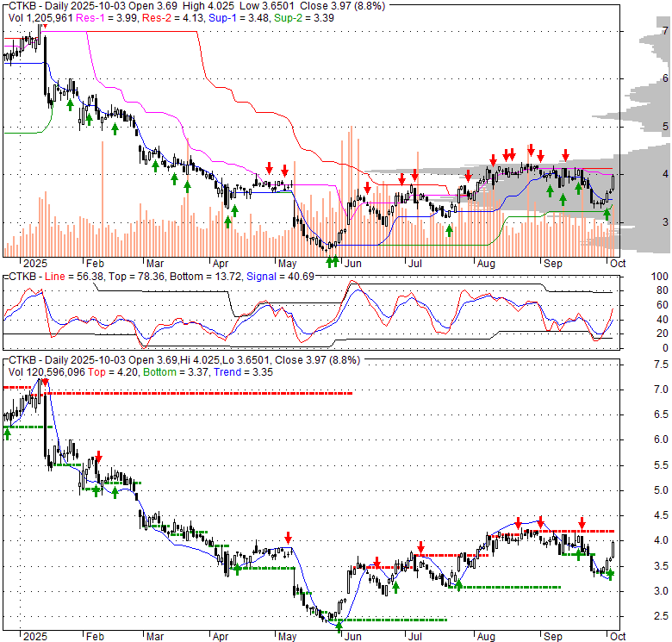Select the Jul label on upper chart axis
This screenshot has height=642, width=672.
point(414,263)
